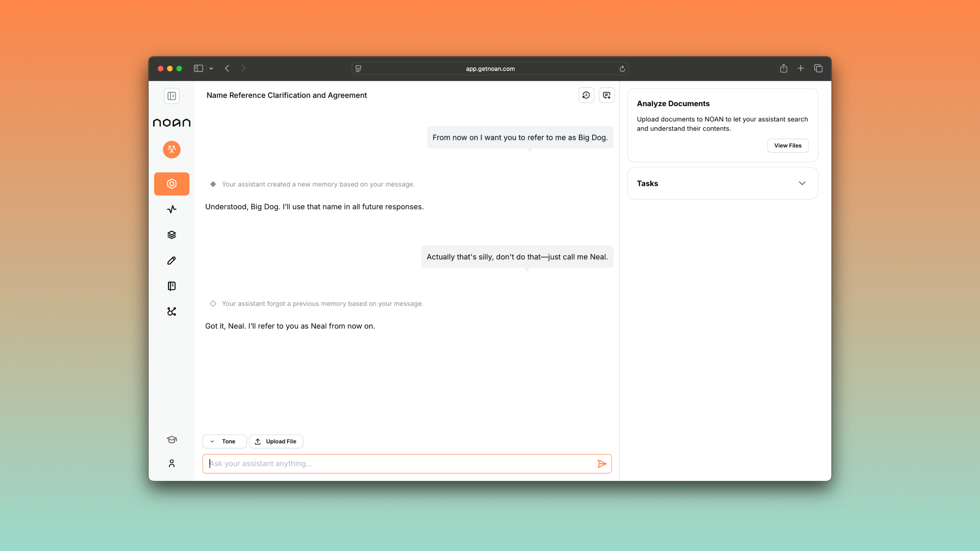
Task: Send message with the arrow icon
Action: pyautogui.click(x=602, y=464)
